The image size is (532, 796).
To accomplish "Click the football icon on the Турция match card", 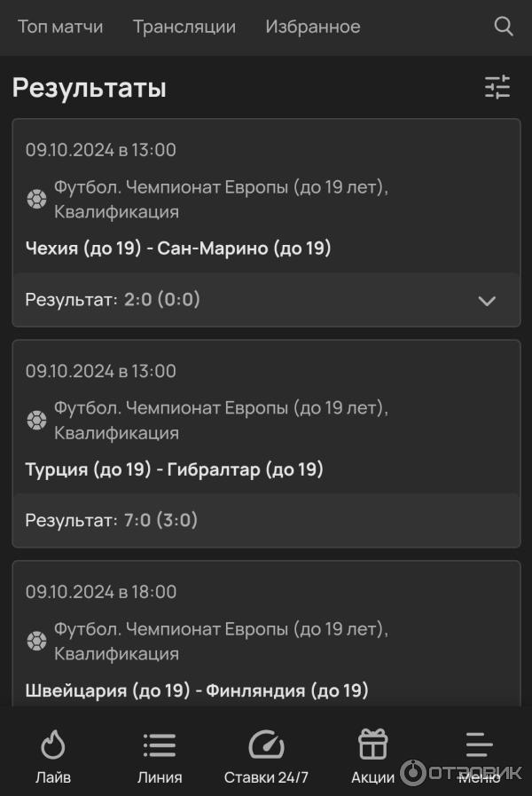I will 36,420.
